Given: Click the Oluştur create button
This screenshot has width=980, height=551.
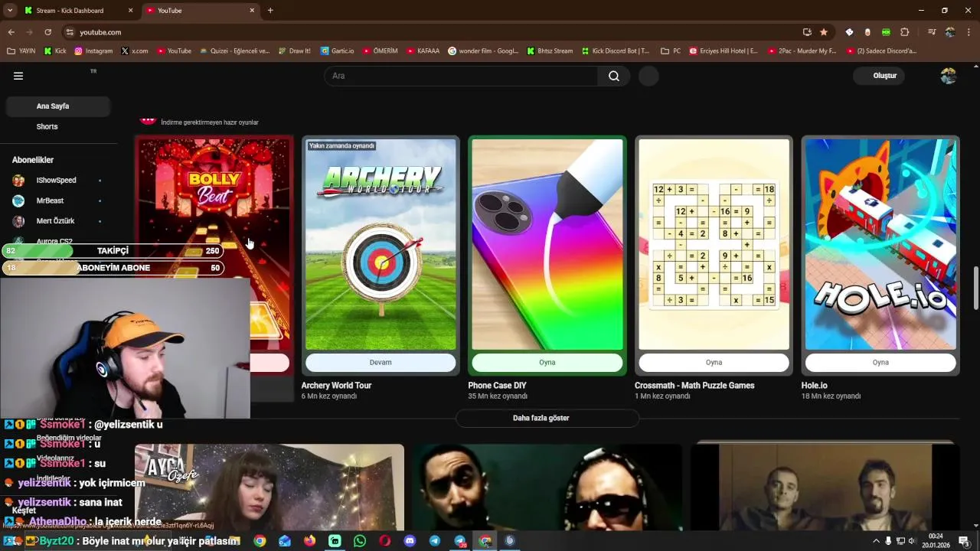Looking at the screenshot, I should tap(880, 76).
